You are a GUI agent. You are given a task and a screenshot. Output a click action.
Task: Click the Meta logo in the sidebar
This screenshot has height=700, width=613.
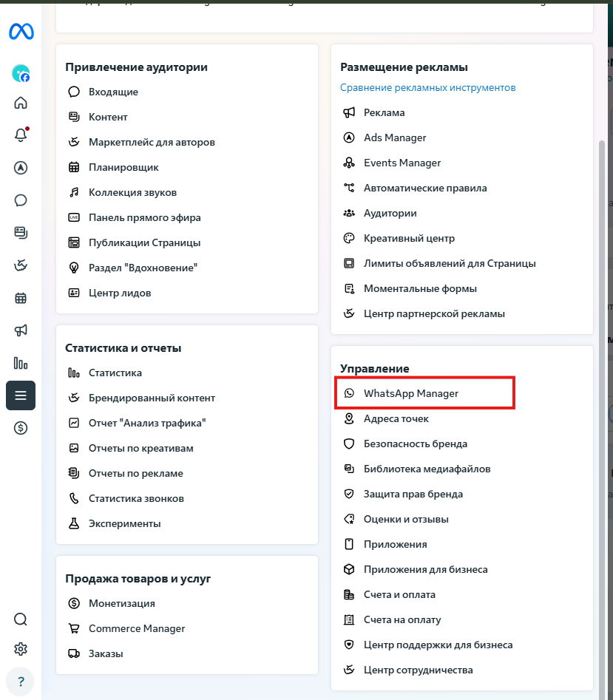pos(21,31)
